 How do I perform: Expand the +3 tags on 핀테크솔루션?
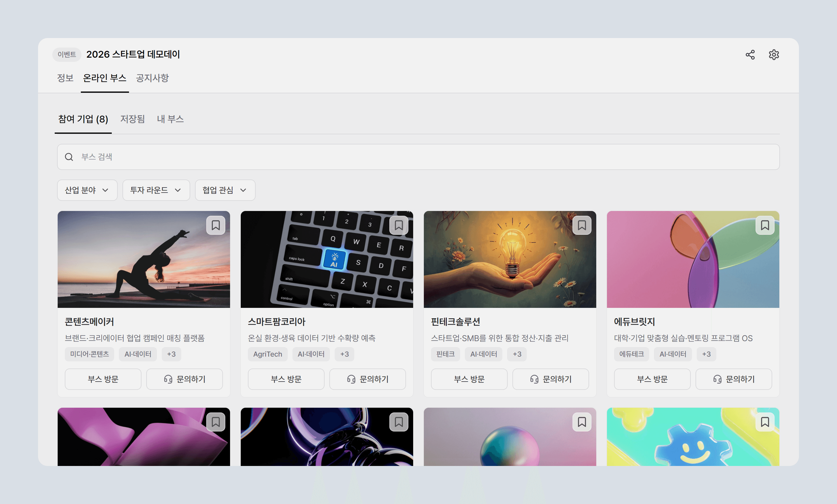coord(517,354)
